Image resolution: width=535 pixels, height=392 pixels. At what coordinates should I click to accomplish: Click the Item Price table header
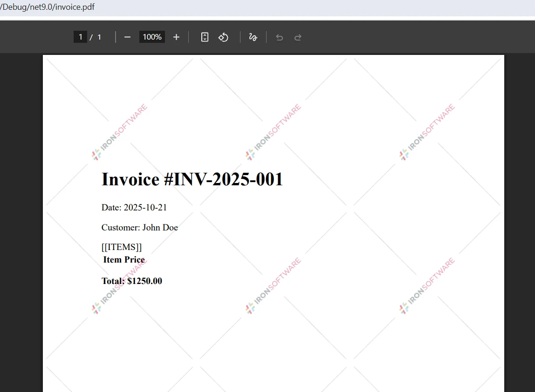pos(124,259)
